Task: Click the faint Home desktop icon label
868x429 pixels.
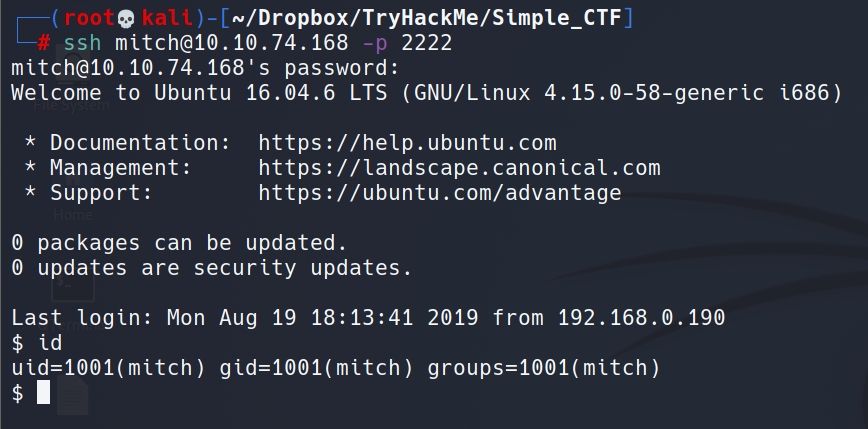Action: click(73, 215)
